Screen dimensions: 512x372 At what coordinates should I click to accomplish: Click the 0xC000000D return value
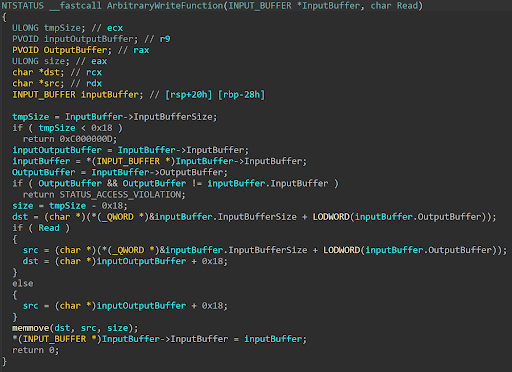coord(87,139)
